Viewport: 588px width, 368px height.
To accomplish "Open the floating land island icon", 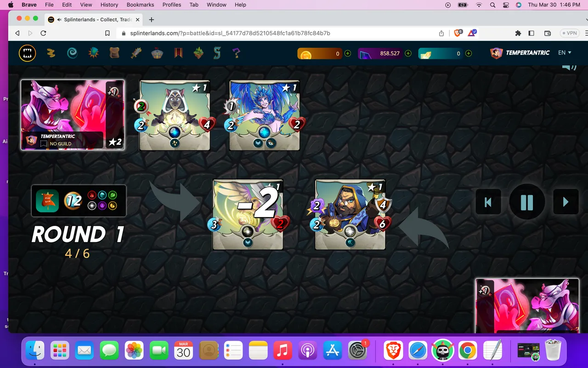I will [x=198, y=53].
